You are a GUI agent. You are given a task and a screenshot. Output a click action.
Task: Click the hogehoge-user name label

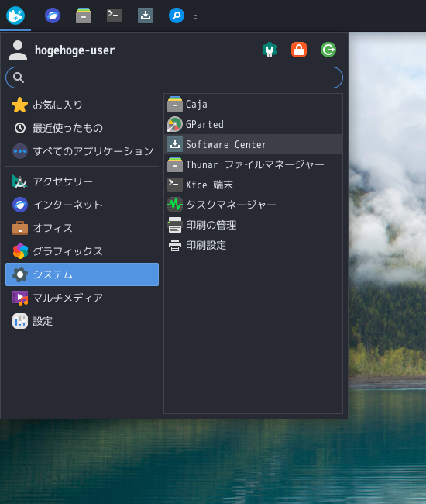[x=74, y=50]
